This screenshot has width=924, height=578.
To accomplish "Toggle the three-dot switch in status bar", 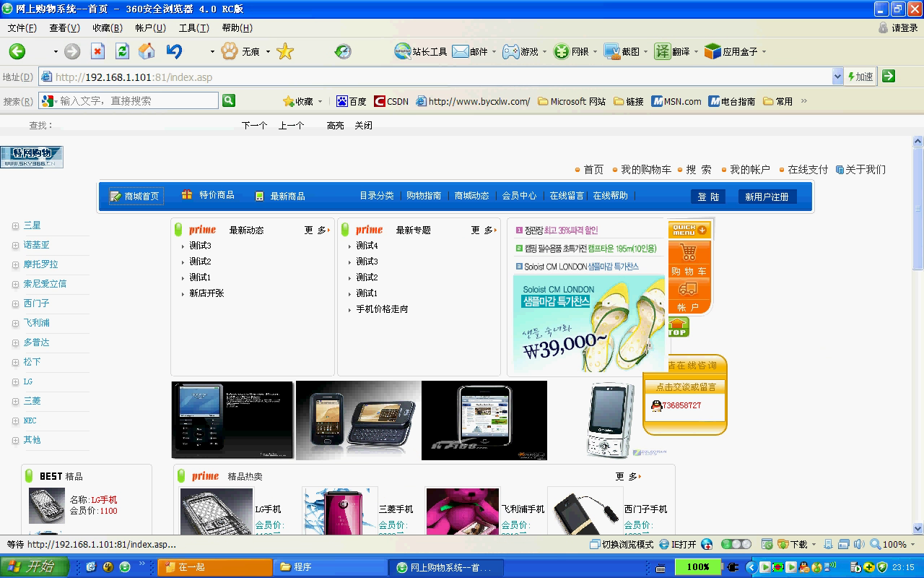I will [x=736, y=544].
